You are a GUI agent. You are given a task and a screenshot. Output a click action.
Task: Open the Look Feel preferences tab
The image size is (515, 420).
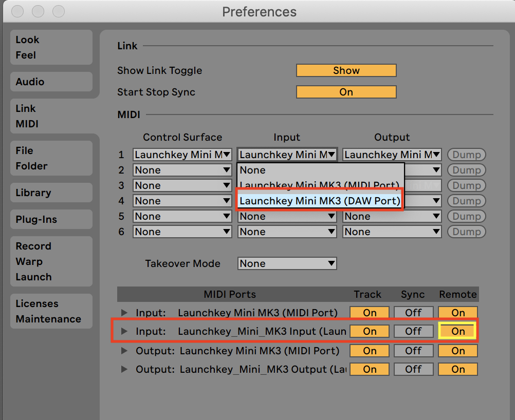(51, 47)
